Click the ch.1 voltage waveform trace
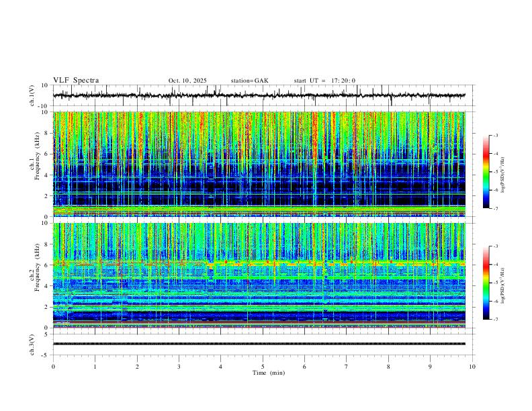532x411 pixels. click(259, 95)
